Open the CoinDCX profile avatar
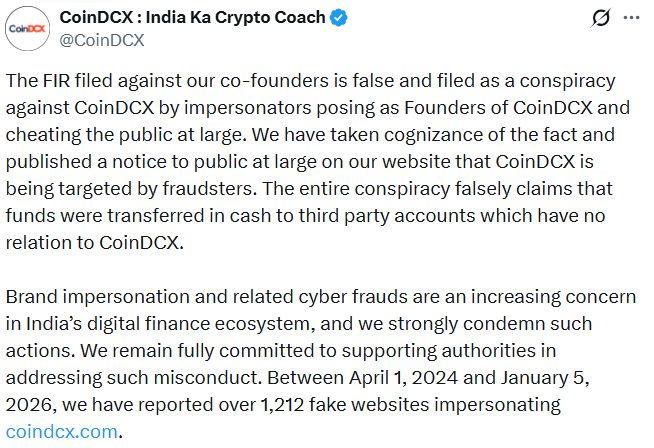Image resolution: width=654 pixels, height=448 pixels. [27, 28]
